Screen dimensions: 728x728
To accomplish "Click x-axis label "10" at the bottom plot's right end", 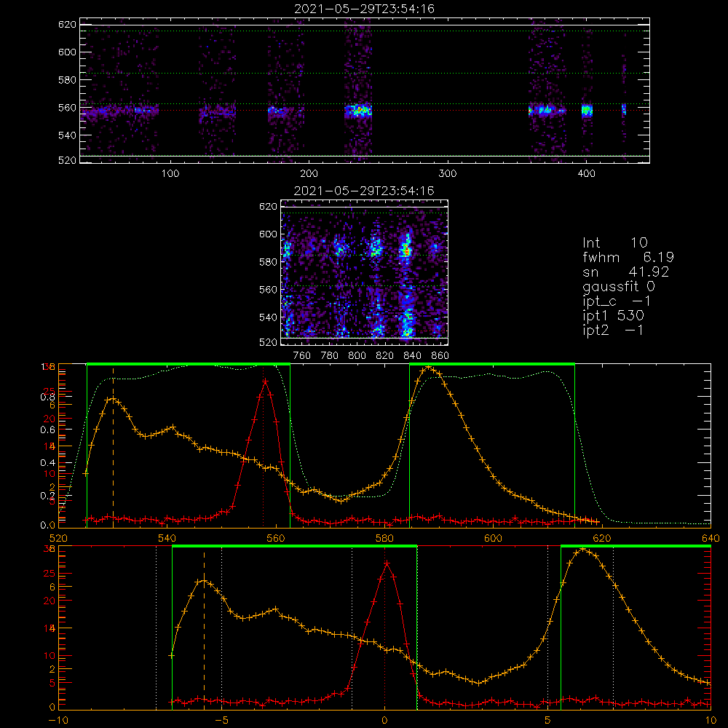I will point(711,720).
